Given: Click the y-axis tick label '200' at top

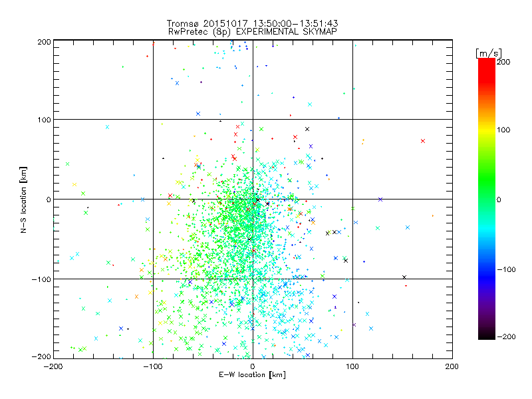Looking at the screenshot, I should (x=45, y=42).
